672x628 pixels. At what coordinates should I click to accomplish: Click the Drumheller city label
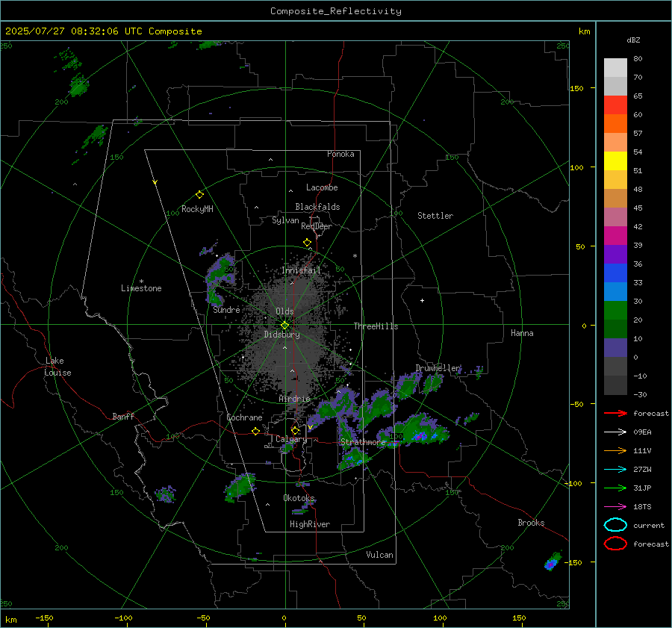coord(438,368)
